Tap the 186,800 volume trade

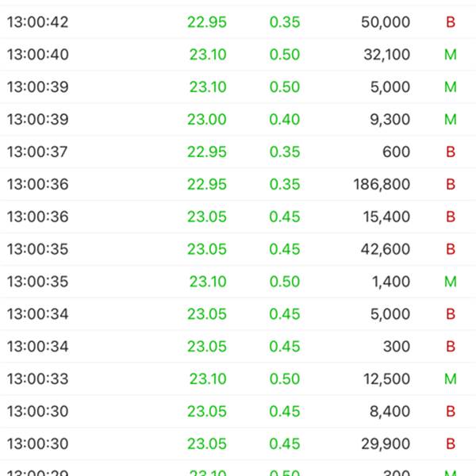pyautogui.click(x=382, y=184)
